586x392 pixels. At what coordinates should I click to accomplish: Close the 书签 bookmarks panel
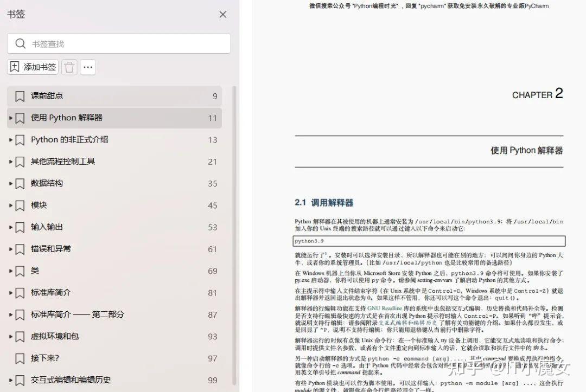tap(222, 15)
